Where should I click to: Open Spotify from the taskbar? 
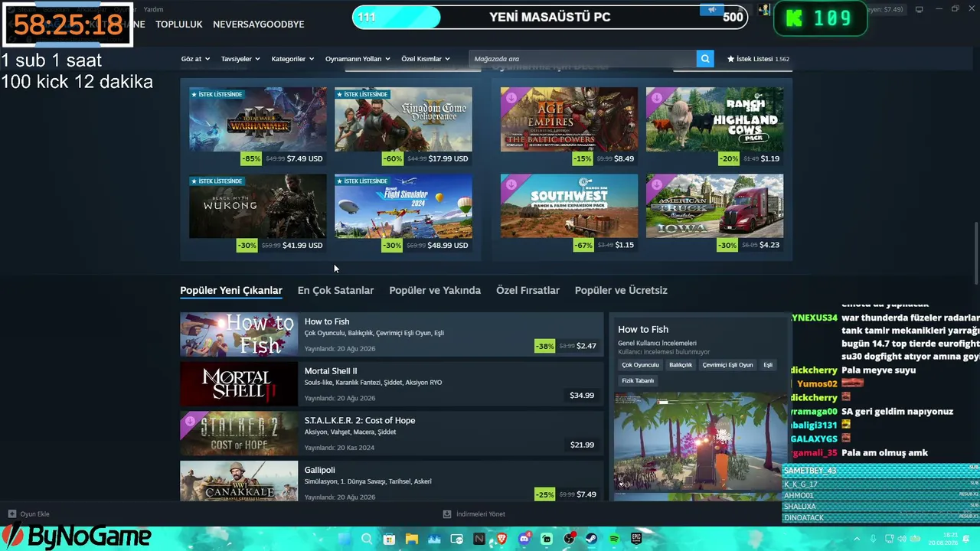615,539
